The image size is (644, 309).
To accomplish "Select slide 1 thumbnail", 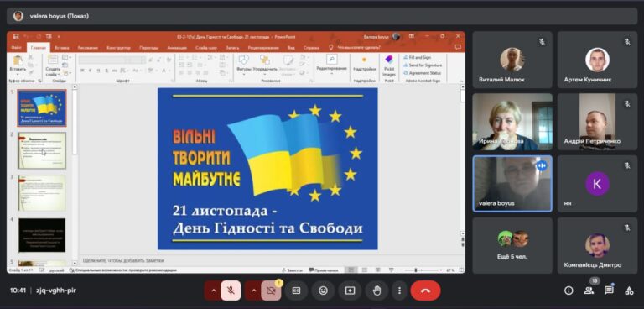I will (42, 107).
